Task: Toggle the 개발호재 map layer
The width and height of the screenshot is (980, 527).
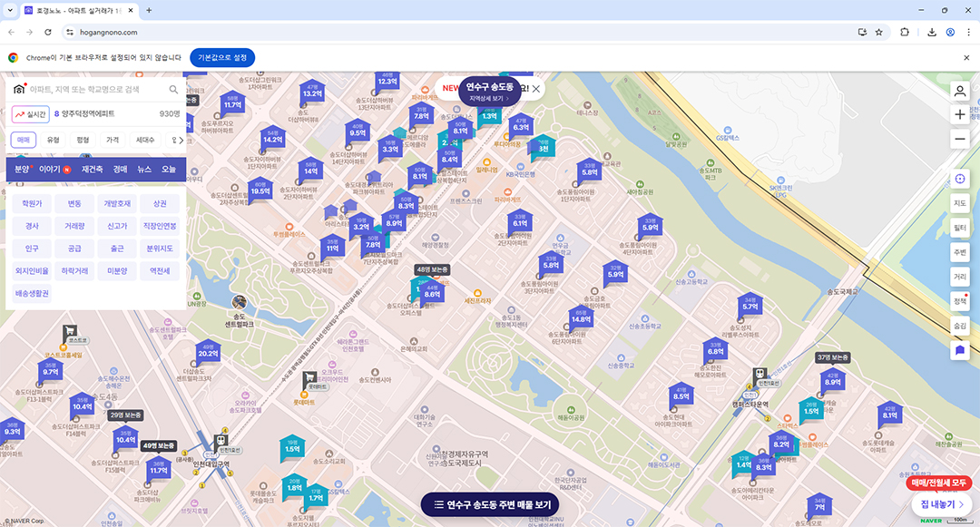Action: click(x=117, y=203)
